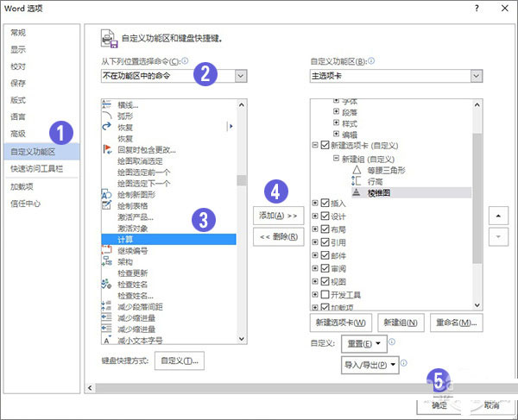Screen dimensions: 518x420
Task: Click the customize ribbon header icon
Action: tap(110, 38)
